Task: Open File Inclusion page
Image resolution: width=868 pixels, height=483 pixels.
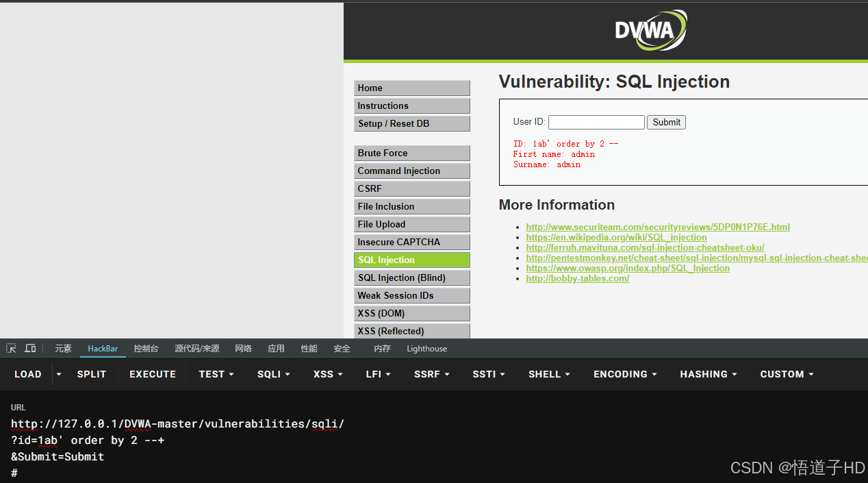Action: [x=412, y=206]
